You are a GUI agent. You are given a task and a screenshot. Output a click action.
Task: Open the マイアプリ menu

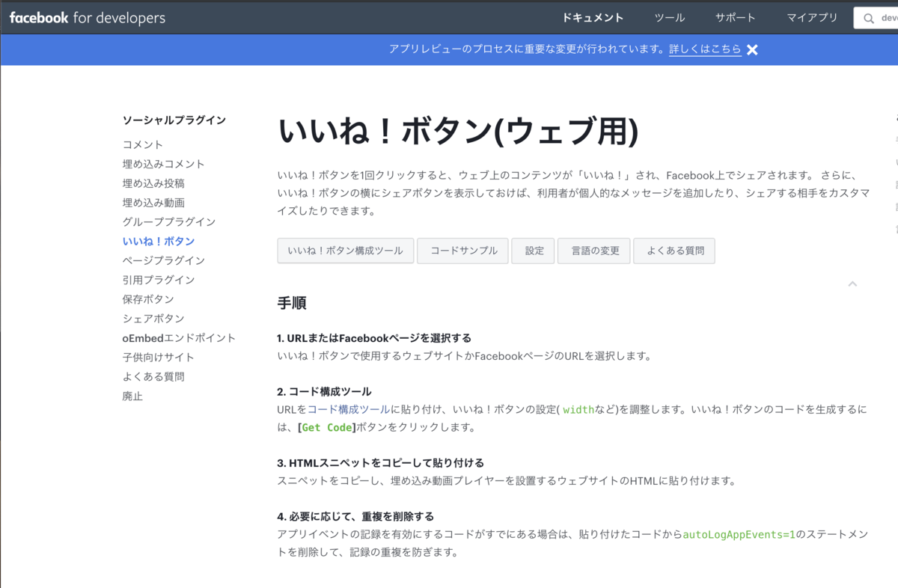pos(811,17)
